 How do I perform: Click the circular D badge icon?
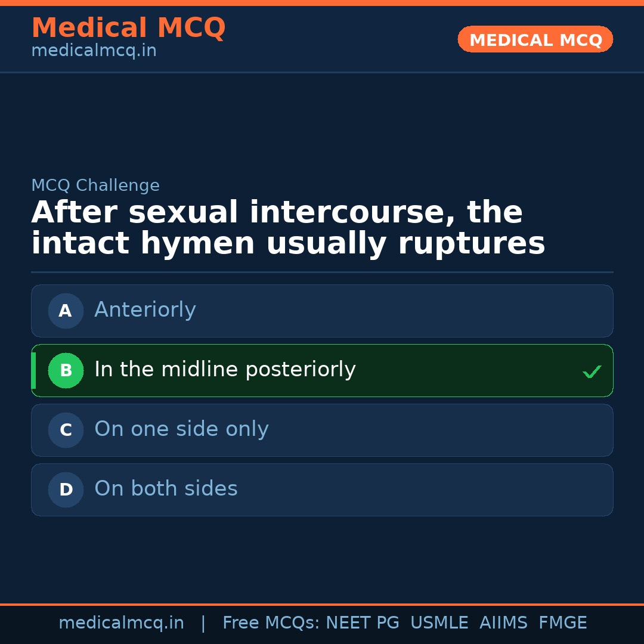tap(66, 490)
